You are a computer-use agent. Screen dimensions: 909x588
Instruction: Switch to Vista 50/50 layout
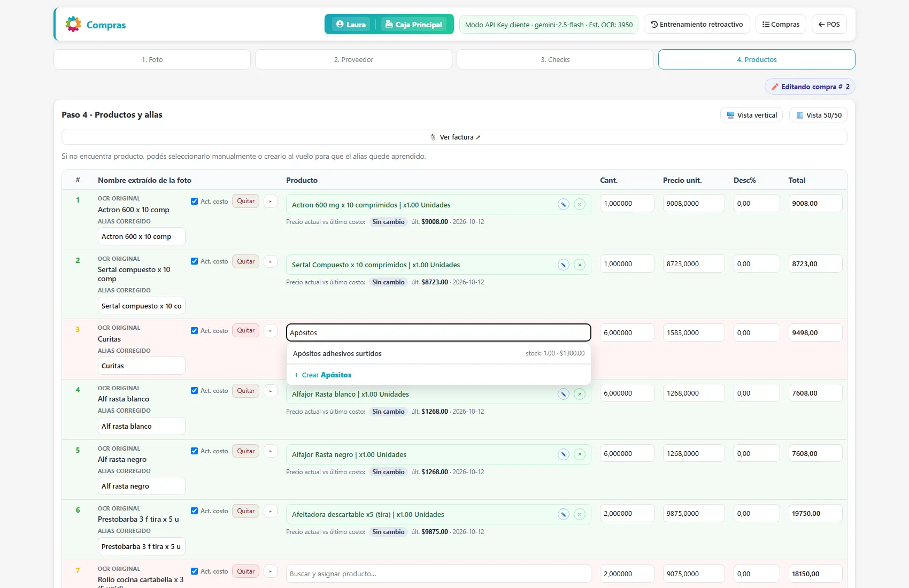tap(818, 115)
